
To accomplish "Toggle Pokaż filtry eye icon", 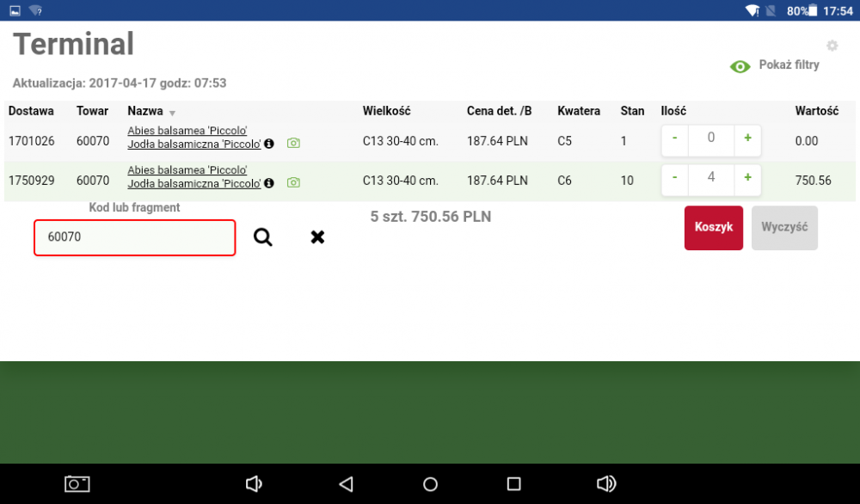I will (740, 66).
